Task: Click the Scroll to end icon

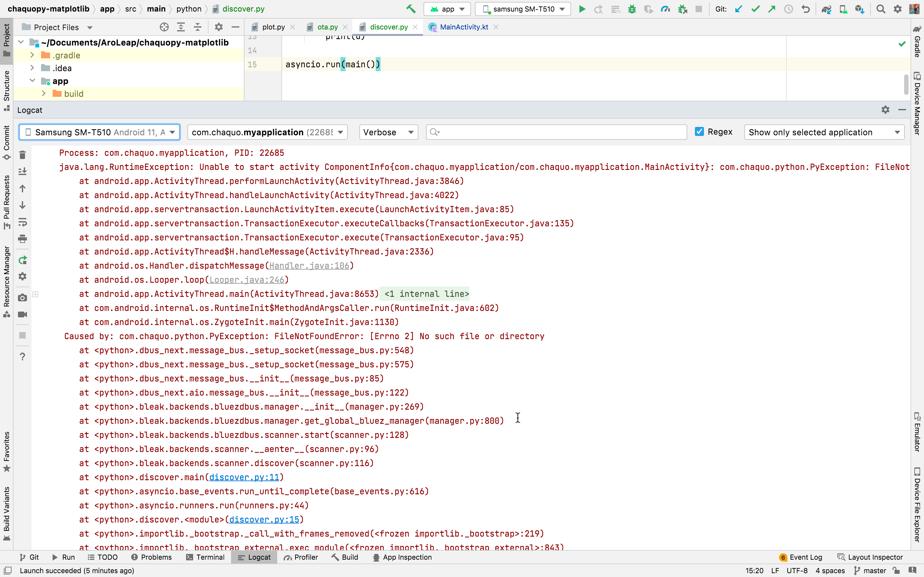Action: (x=22, y=171)
